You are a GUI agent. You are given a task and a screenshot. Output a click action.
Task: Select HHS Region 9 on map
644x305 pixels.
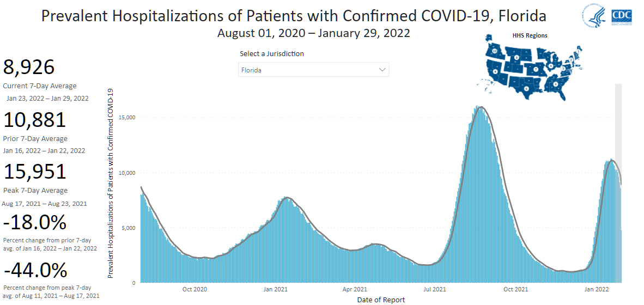tap(496, 71)
